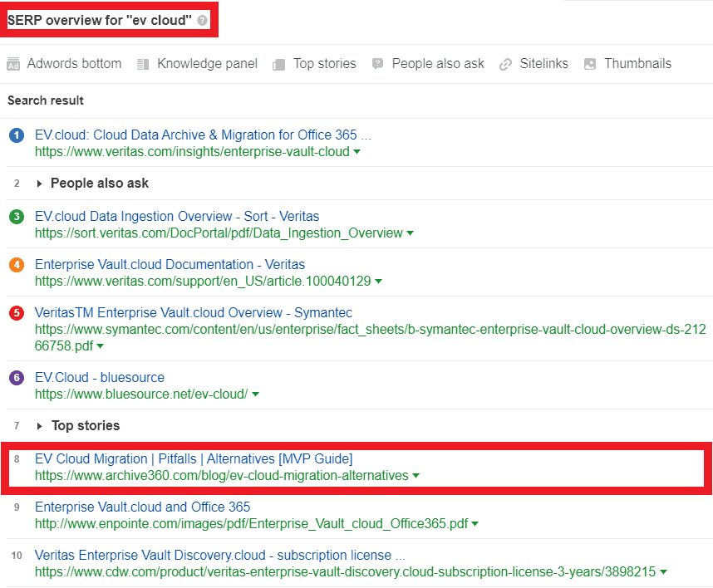Viewport: 713px width, 588px height.
Task: Click the Knowledge panel icon
Action: [x=143, y=64]
